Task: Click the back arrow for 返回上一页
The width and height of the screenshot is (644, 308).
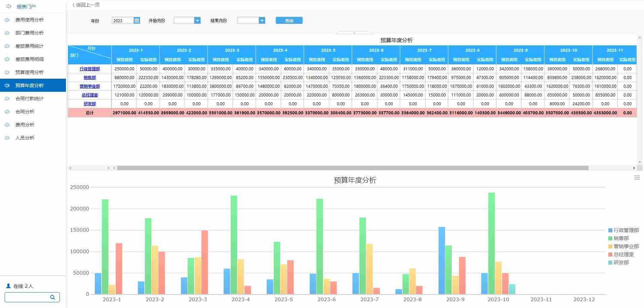Action: [x=74, y=5]
